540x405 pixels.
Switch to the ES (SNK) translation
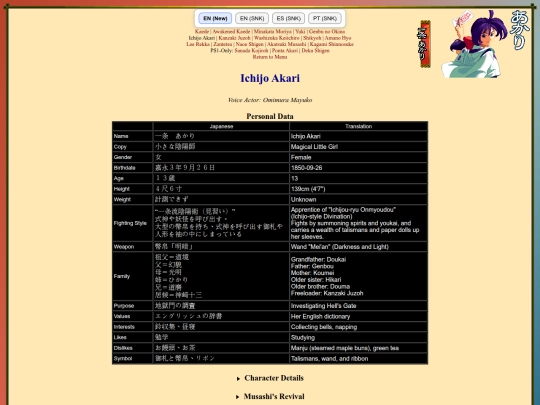pyautogui.click(x=289, y=18)
